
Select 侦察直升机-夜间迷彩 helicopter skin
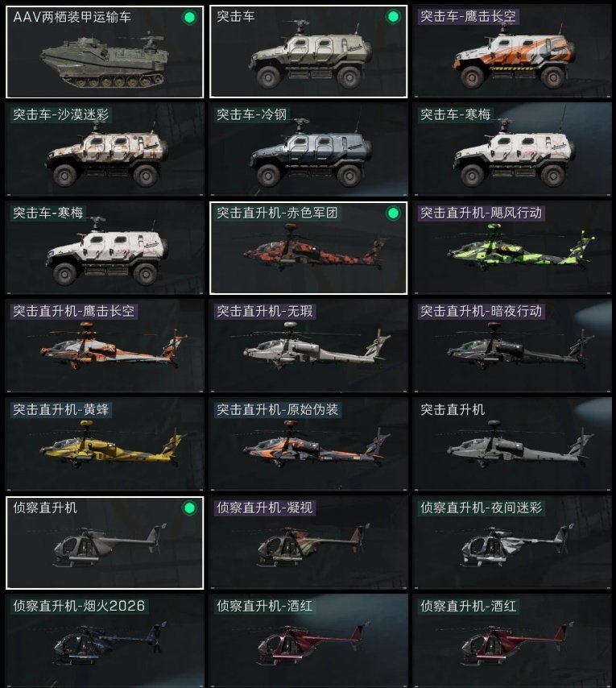click(x=512, y=542)
